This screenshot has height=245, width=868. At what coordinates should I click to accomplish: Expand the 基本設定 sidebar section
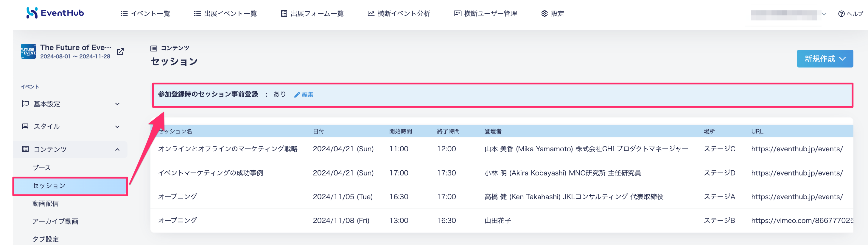tap(70, 104)
